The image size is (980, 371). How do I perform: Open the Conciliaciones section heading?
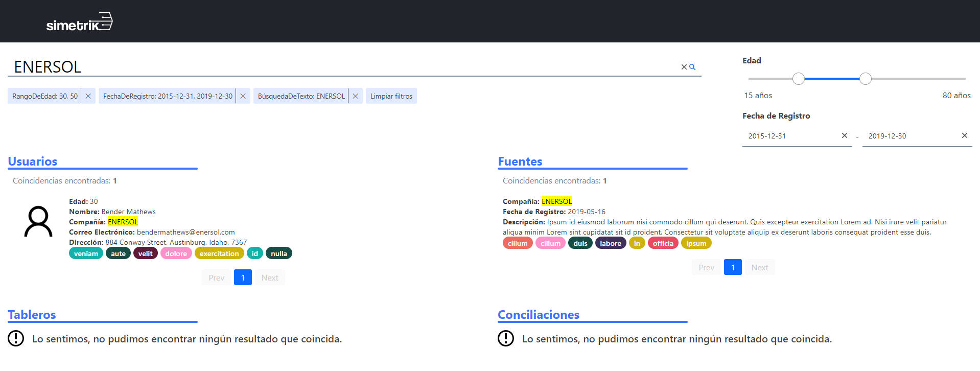point(539,315)
